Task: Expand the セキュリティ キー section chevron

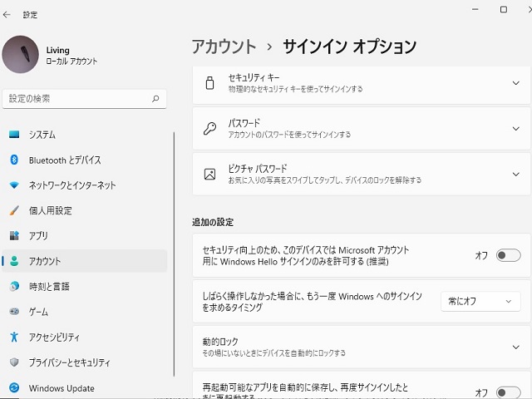Action: pos(515,83)
